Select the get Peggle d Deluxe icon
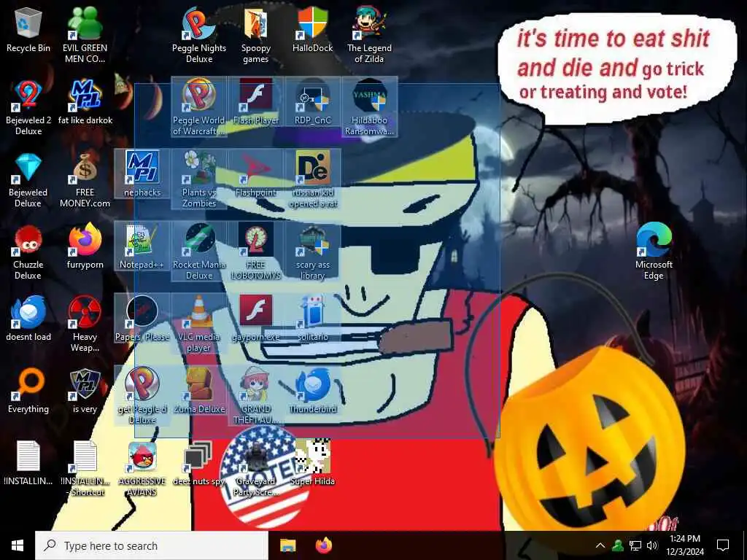This screenshot has height=560, width=747. click(142, 397)
